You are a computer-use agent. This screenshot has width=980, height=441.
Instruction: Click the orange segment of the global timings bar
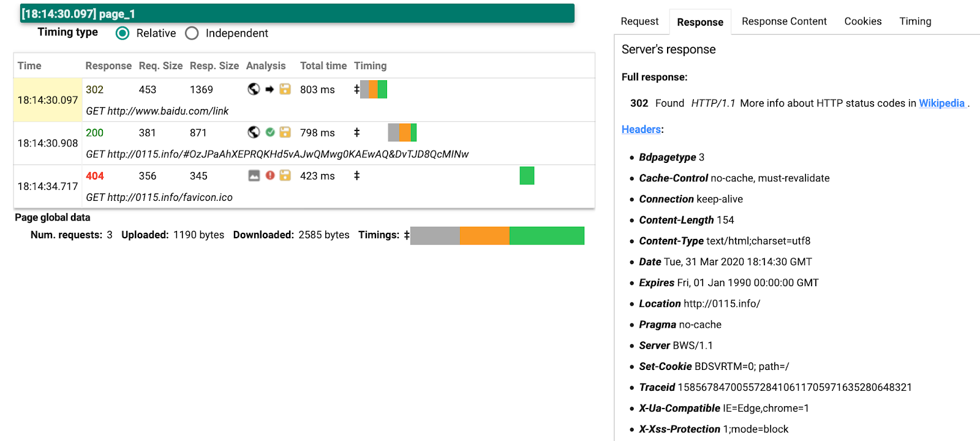click(x=485, y=236)
